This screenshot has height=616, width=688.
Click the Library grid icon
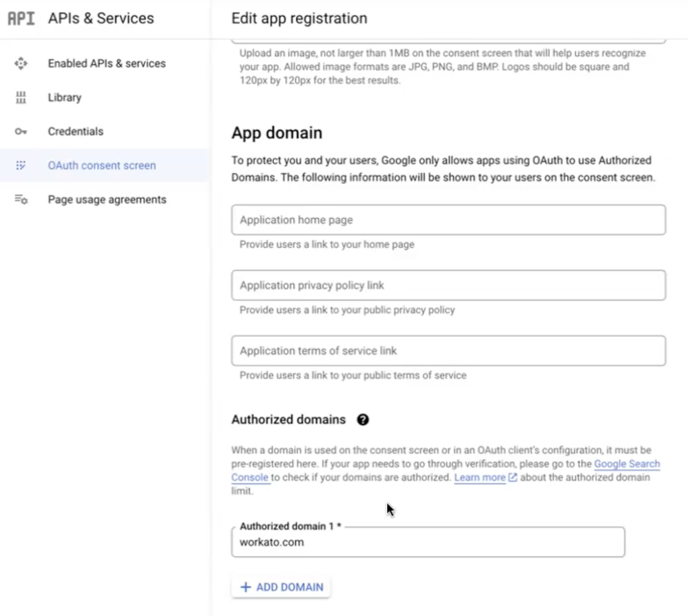21,98
